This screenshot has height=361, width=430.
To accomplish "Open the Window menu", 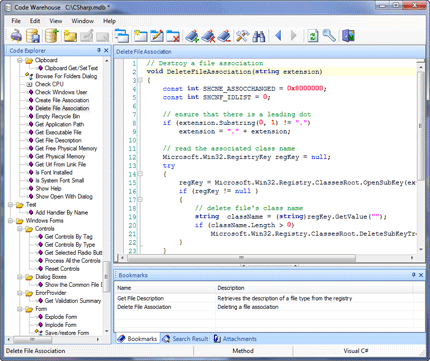I will (82, 21).
